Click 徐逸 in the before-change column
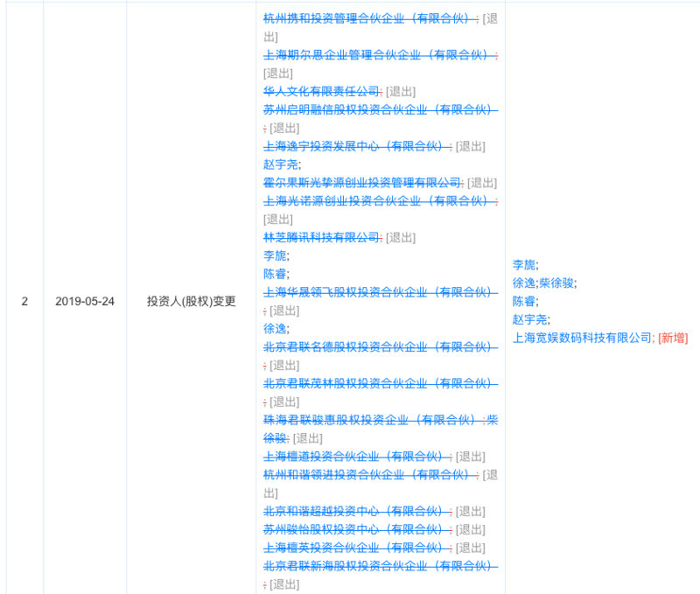 click(x=275, y=329)
